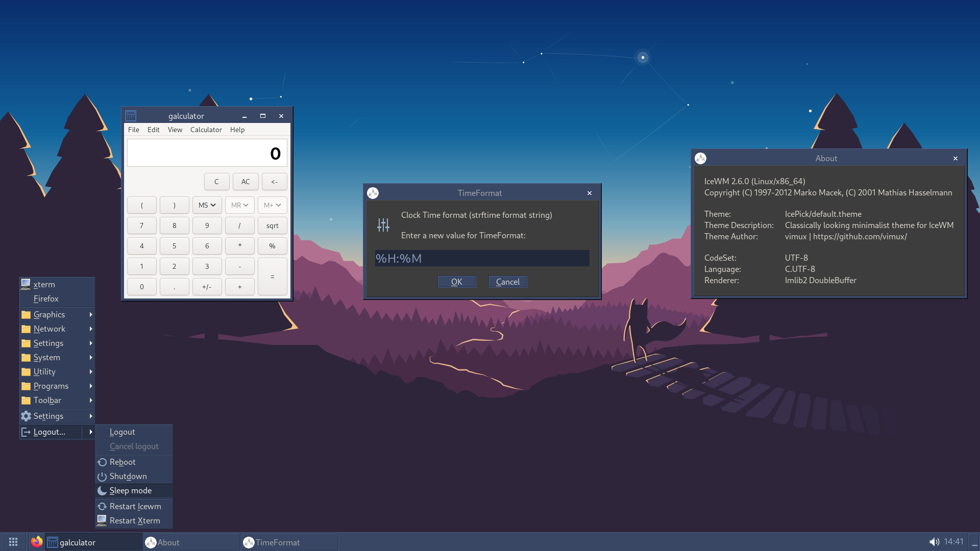Viewport: 980px width, 551px height.
Task: Open the applications grid menu in the taskbar
Action: [x=13, y=542]
